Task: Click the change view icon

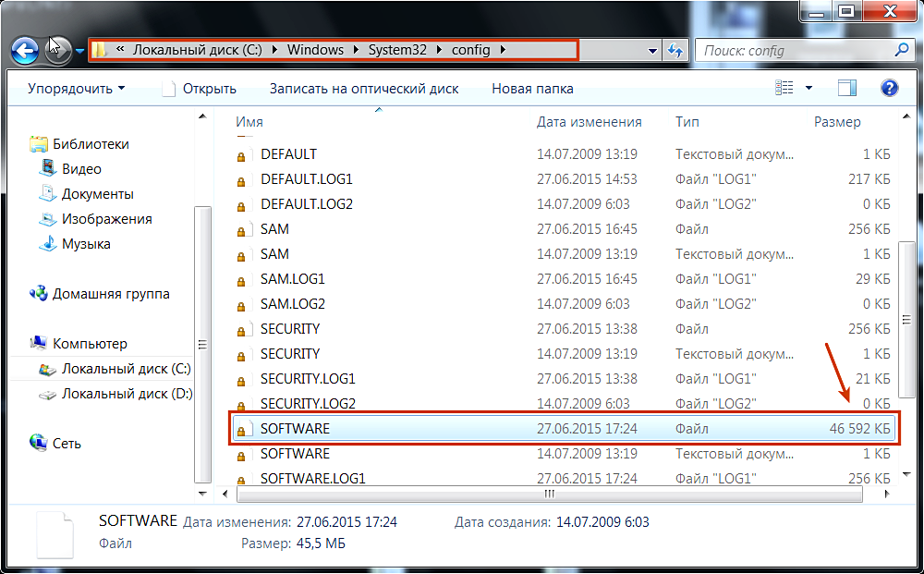Action: click(784, 89)
